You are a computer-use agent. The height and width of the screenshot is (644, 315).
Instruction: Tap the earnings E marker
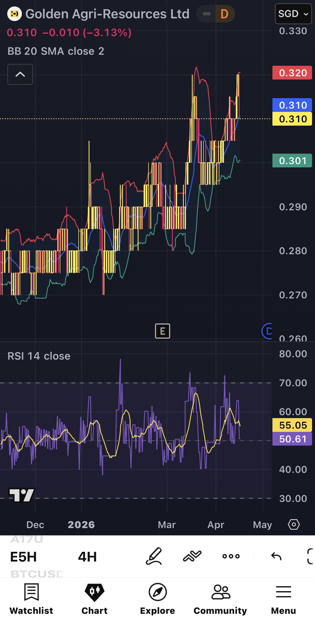click(162, 331)
